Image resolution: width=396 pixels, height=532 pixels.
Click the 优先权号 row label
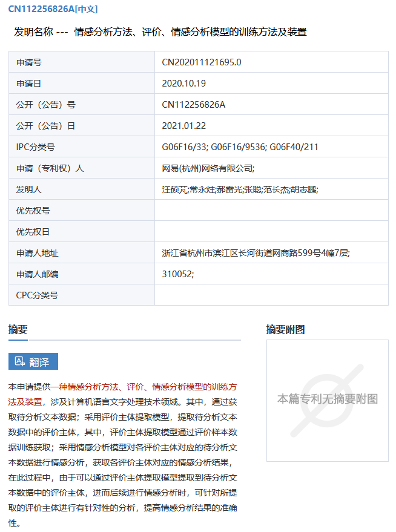pos(33,211)
